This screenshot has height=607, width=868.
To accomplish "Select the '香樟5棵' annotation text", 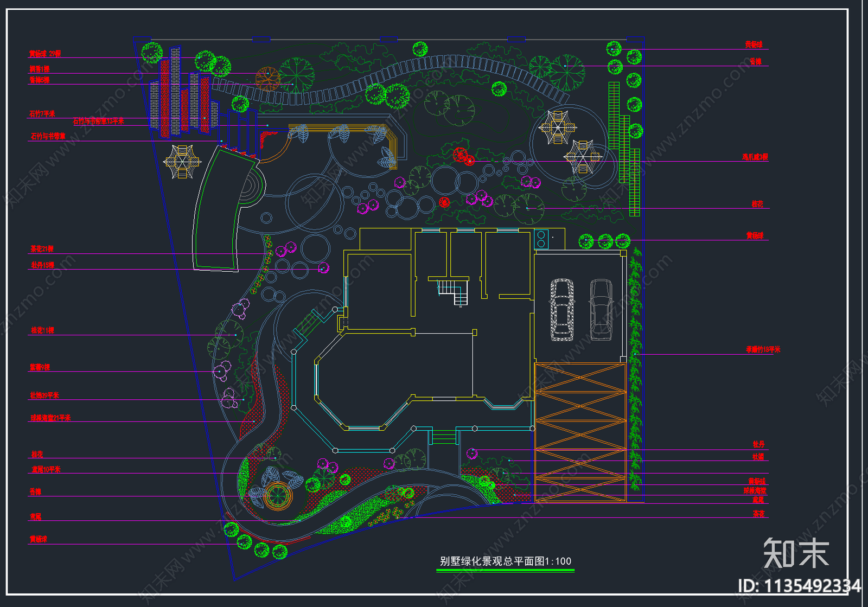I will (x=40, y=80).
